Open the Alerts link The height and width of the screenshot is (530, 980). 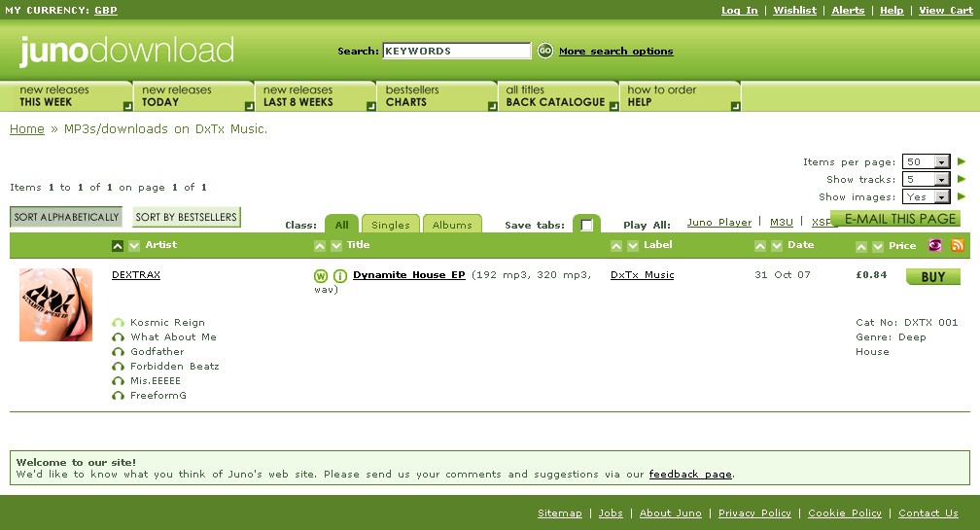pos(848,10)
